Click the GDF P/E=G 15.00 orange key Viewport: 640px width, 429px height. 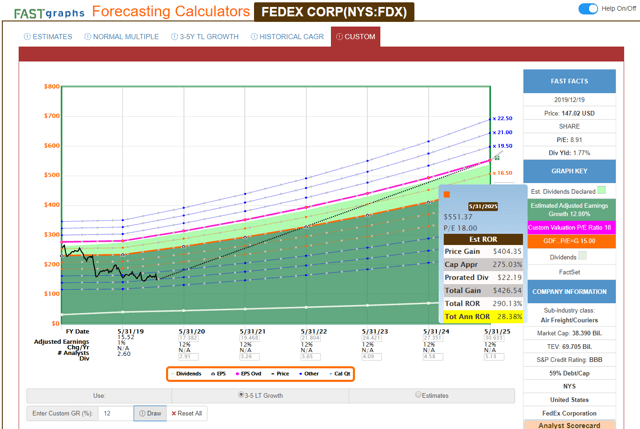point(569,241)
